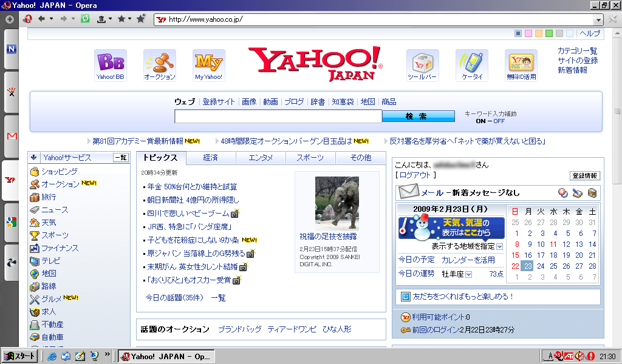Select the 動画 search category

coord(270,102)
